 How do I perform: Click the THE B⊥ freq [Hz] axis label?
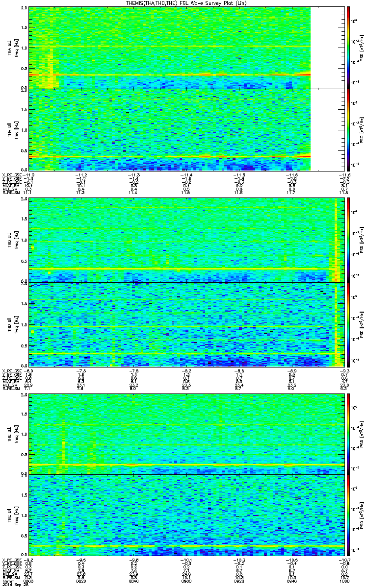16,433
